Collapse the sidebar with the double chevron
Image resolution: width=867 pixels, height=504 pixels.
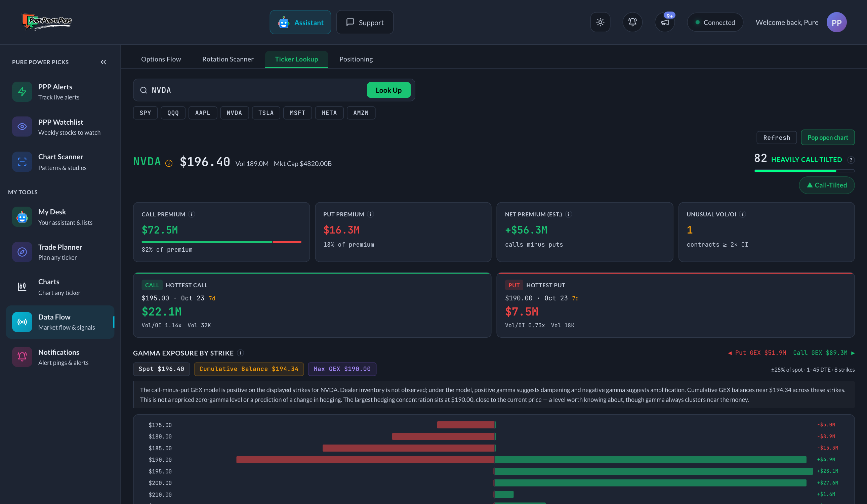(103, 62)
